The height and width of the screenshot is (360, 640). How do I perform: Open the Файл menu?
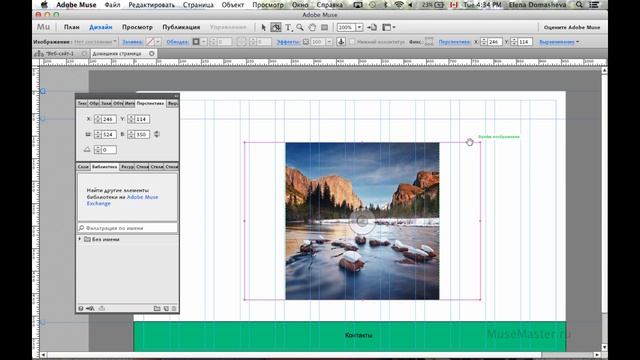pos(112,5)
